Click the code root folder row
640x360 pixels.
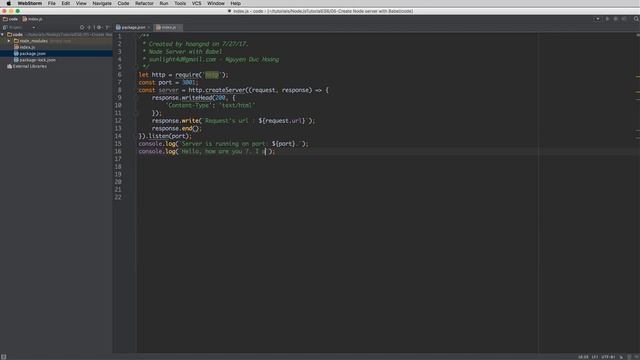56,35
